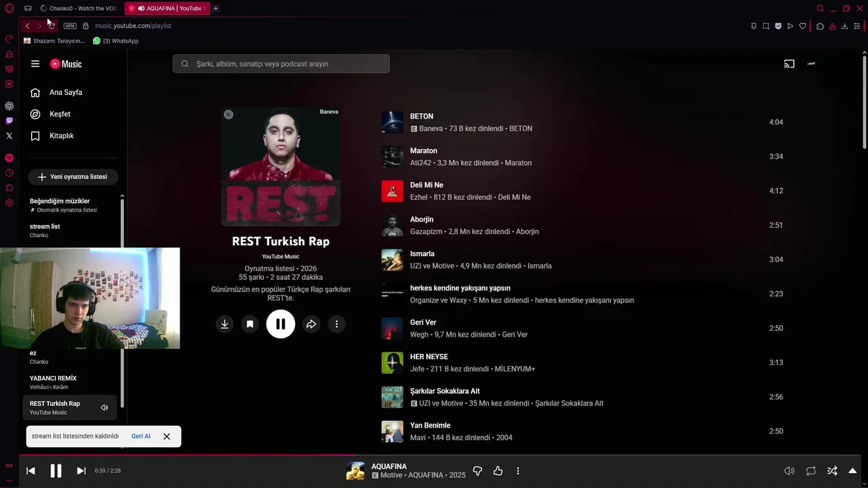The height and width of the screenshot is (488, 868).
Task: Click the Cast to device icon
Action: (x=789, y=64)
